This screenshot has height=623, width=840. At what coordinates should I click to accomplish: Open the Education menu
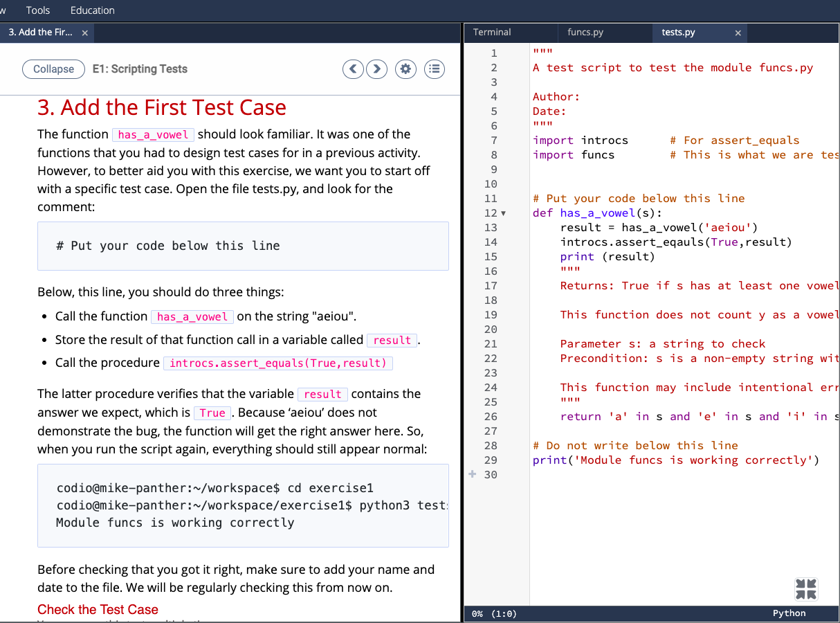pos(92,10)
